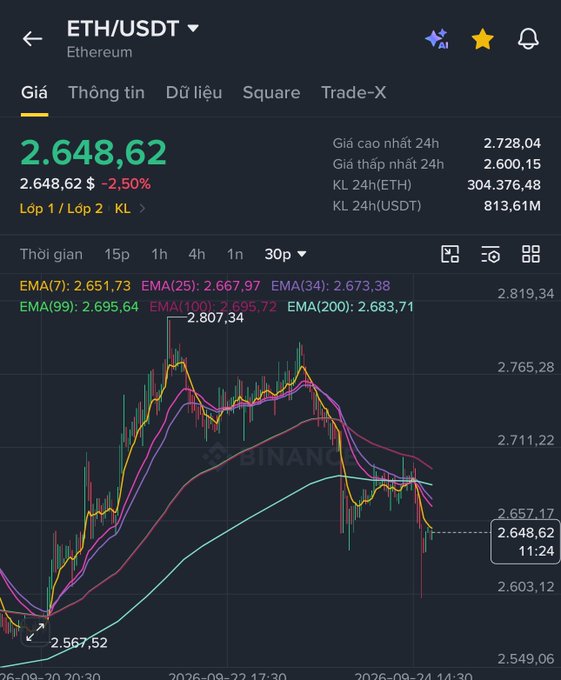Select the 1h timeframe
This screenshot has height=680, width=561.
[159, 254]
